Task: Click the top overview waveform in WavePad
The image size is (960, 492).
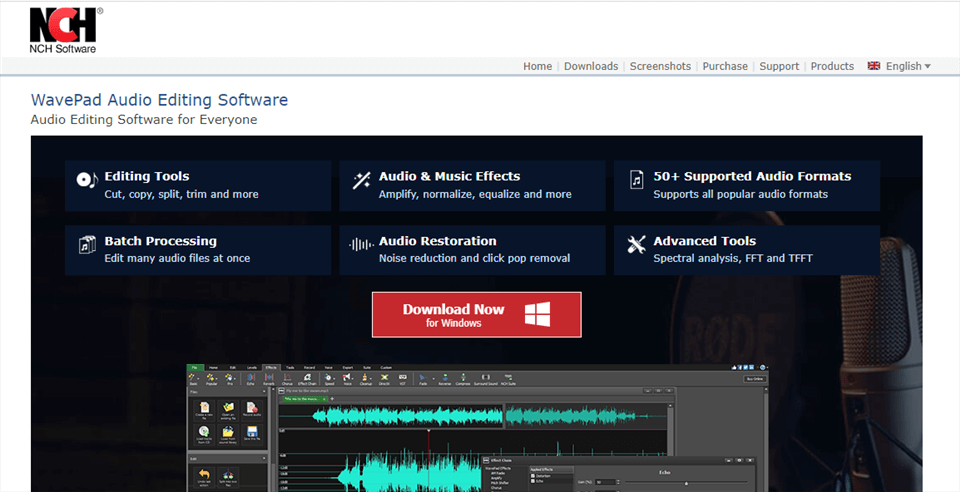Action: pos(475,416)
